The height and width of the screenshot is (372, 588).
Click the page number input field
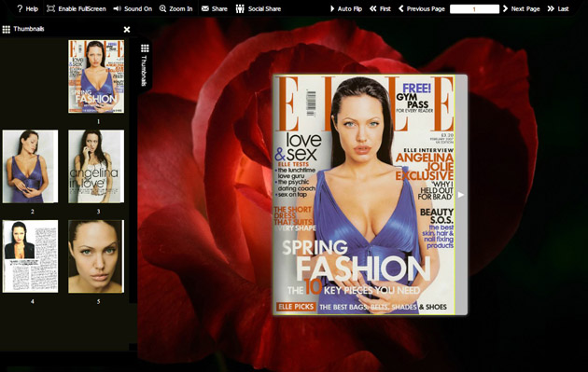pos(474,9)
